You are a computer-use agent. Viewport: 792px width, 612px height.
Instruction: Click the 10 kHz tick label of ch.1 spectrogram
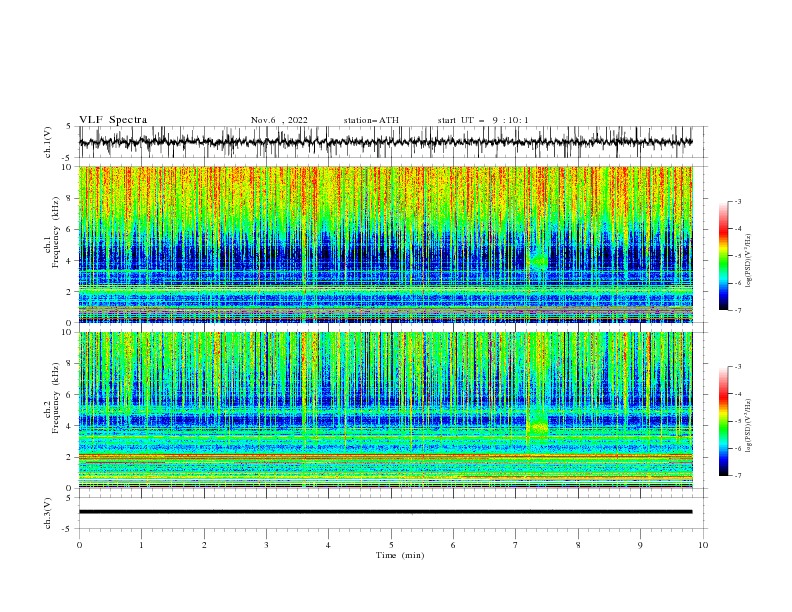tap(67, 167)
